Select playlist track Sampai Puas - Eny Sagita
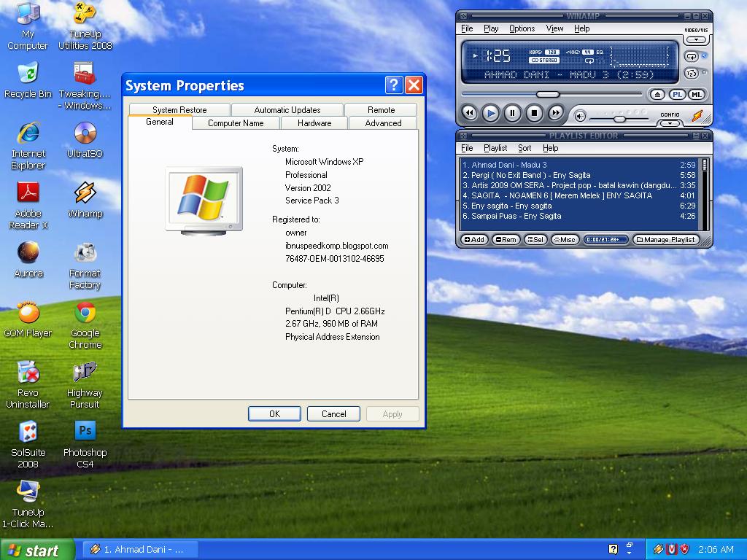Image resolution: width=747 pixels, height=560 pixels. click(x=578, y=216)
